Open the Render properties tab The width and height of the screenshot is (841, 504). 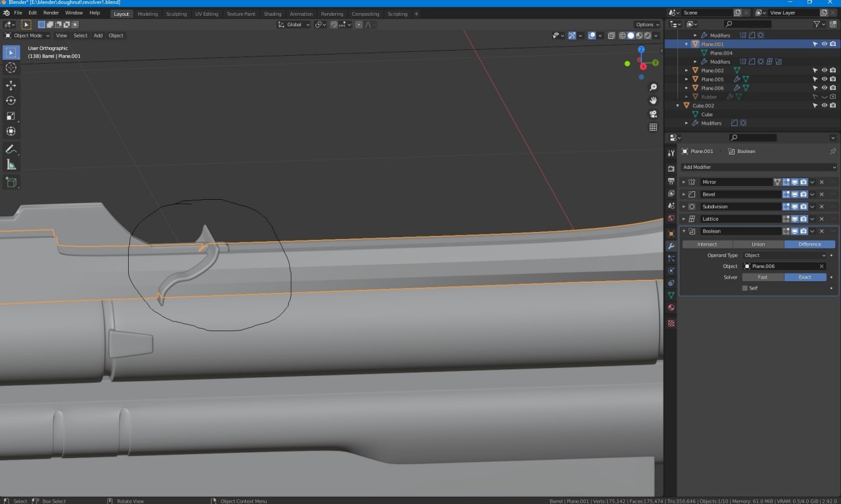[x=671, y=168]
